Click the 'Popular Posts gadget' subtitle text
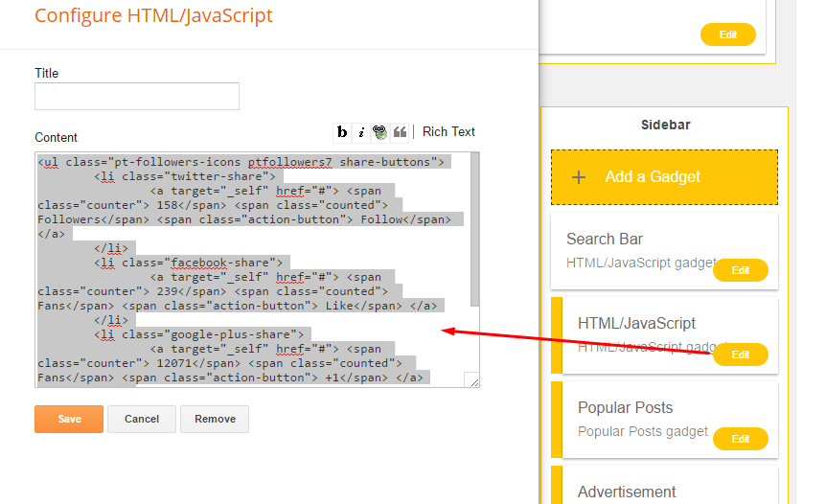 tap(643, 431)
